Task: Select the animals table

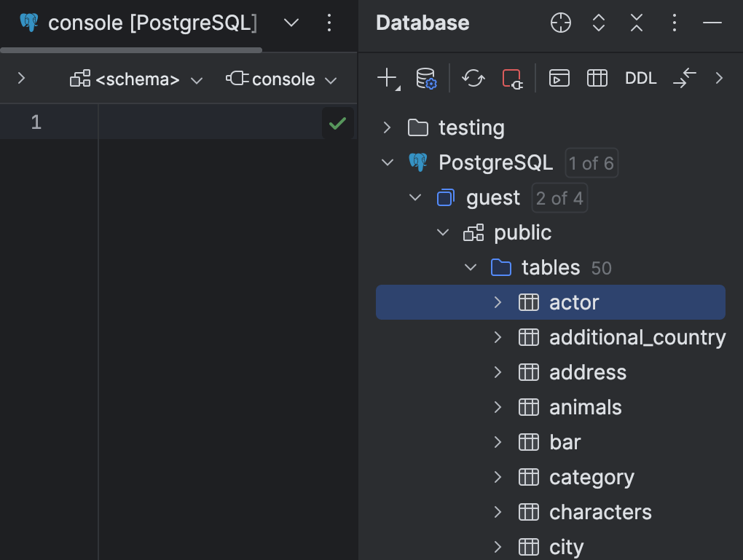Action: coord(584,407)
